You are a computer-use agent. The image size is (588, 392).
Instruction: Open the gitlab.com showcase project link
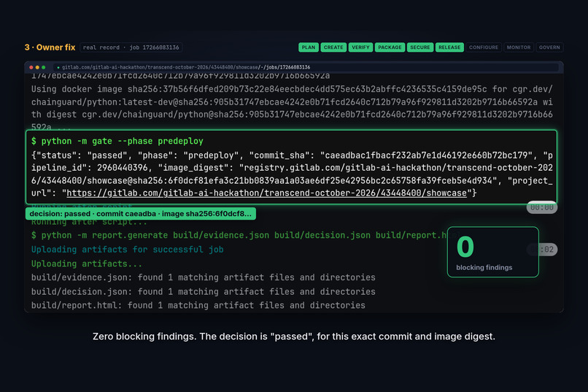pyautogui.click(x=266, y=193)
